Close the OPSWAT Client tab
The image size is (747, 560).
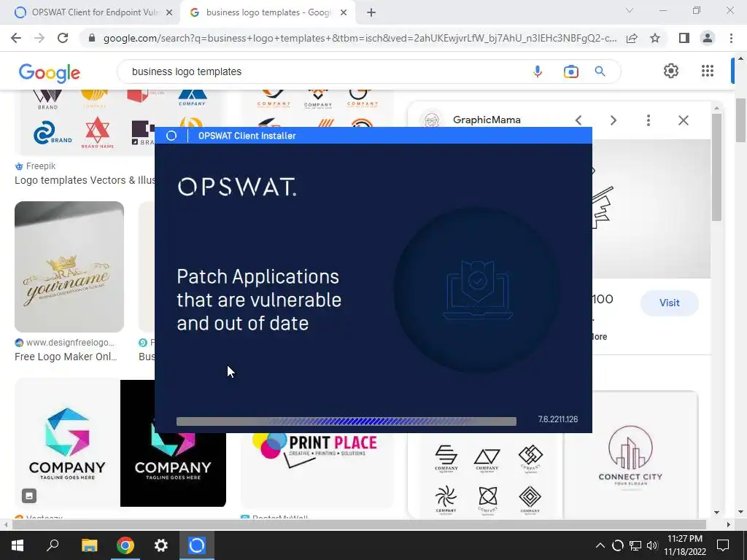point(169,12)
